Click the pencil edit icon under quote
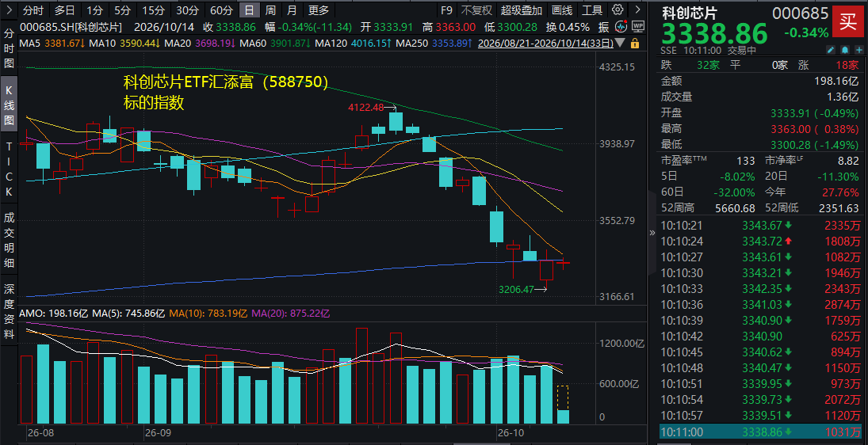 tap(831, 51)
